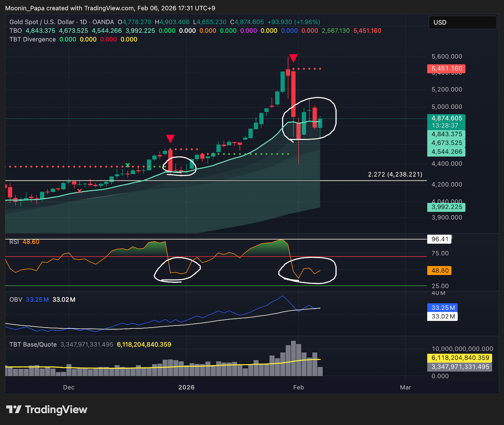504x425 pixels.
Task: Click the Mar label on the time axis
Action: (405, 387)
